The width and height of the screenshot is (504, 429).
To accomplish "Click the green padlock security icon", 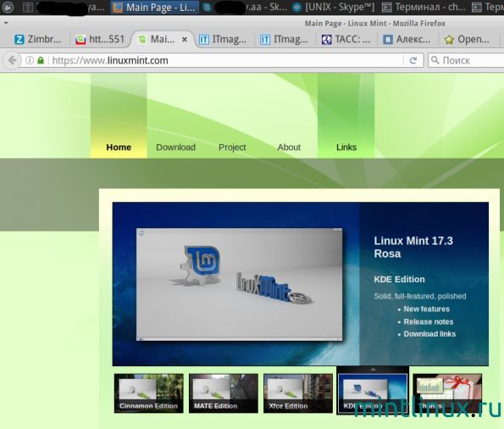I will pyautogui.click(x=41, y=60).
